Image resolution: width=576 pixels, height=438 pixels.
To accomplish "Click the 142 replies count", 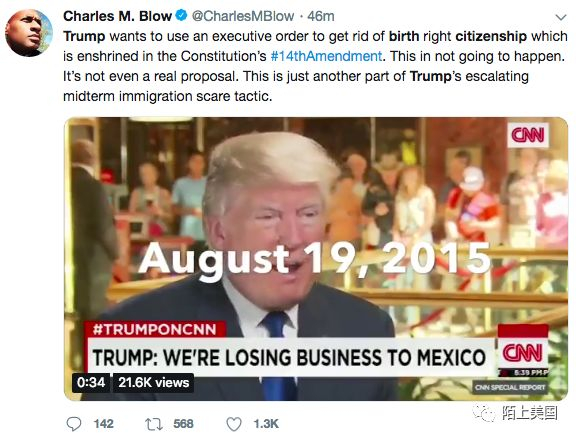I will pyautogui.click(x=104, y=424).
